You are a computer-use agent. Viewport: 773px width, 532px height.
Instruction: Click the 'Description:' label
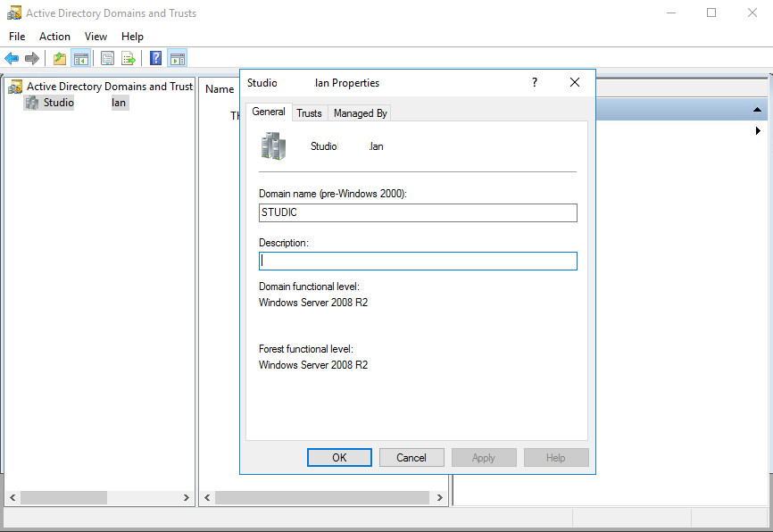[284, 243]
